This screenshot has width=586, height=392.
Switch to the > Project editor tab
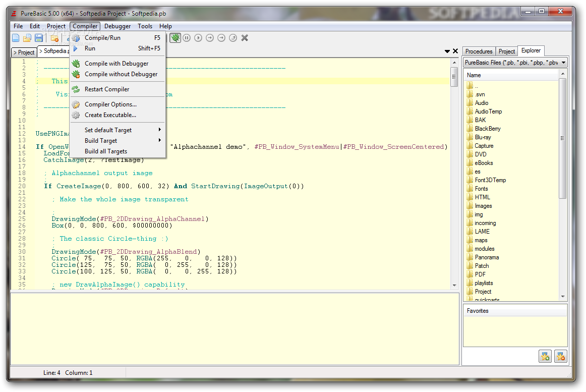[24, 52]
